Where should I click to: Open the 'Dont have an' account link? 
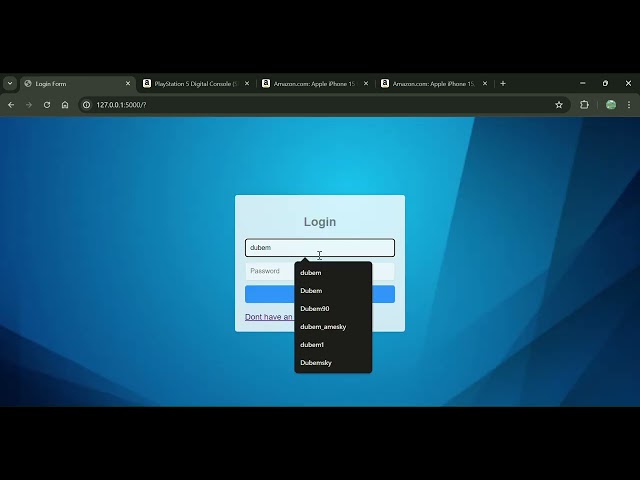(269, 317)
